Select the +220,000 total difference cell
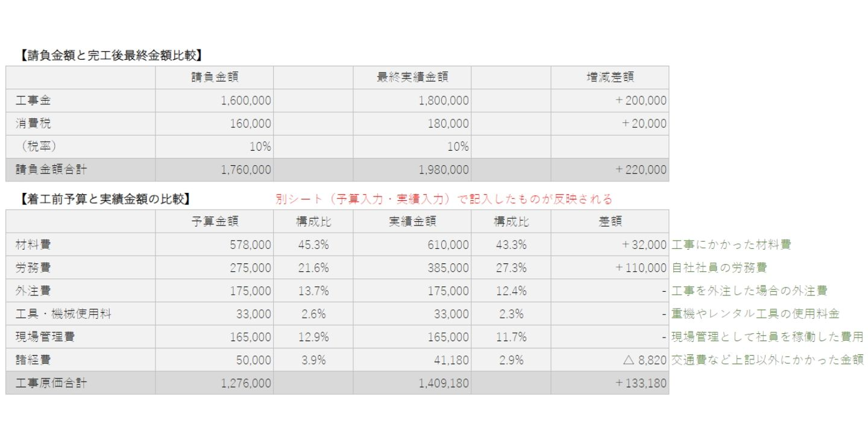The height and width of the screenshot is (434, 868). click(x=609, y=170)
